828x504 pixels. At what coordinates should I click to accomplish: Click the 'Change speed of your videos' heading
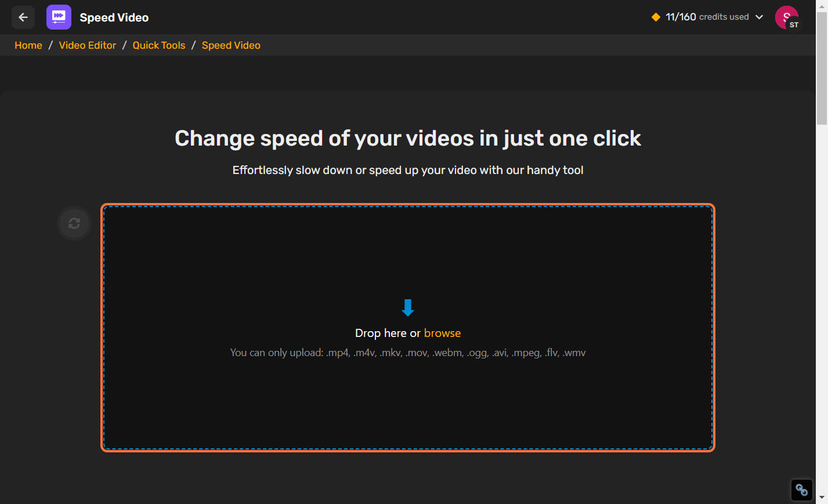coord(408,138)
